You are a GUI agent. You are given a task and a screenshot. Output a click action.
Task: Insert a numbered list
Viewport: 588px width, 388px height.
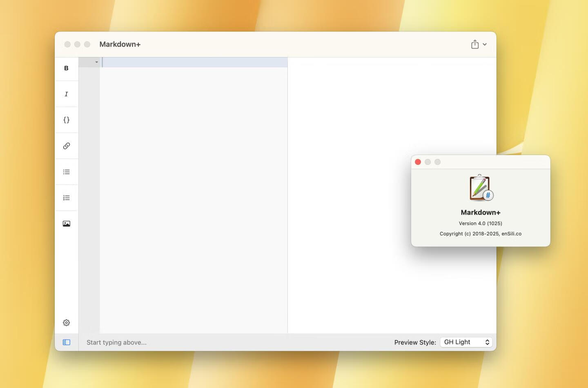pos(66,198)
